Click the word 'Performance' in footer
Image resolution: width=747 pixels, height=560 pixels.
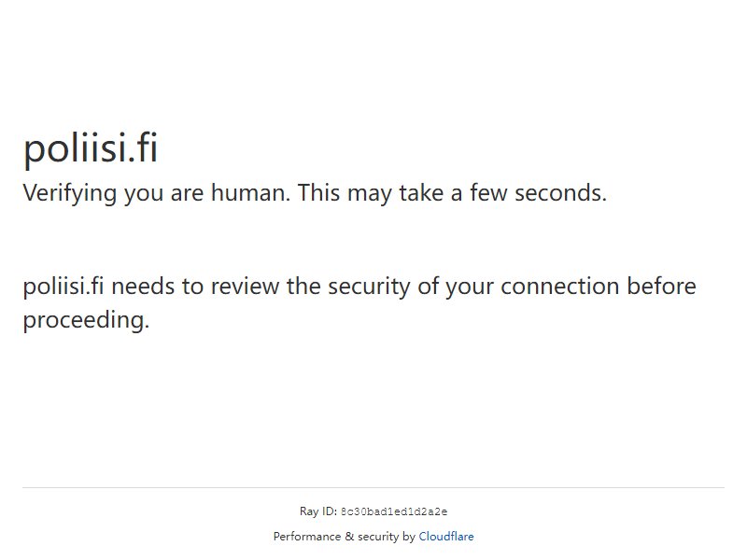coord(307,536)
